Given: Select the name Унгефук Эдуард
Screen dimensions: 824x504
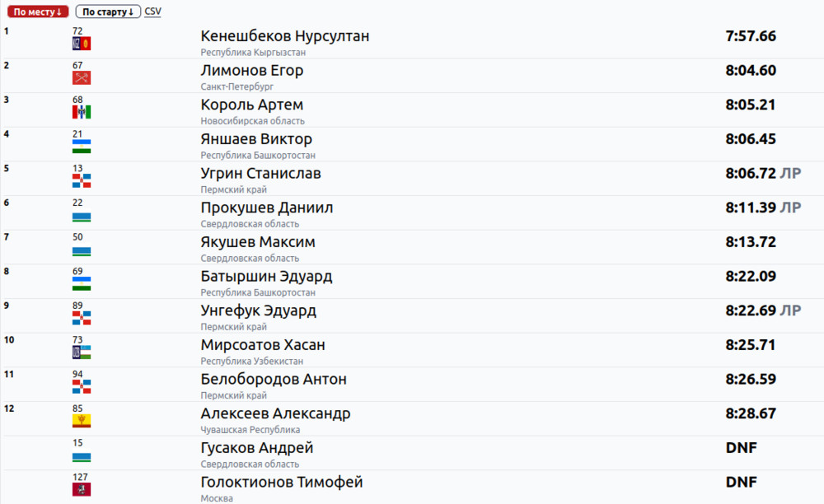Looking at the screenshot, I should (x=258, y=310).
